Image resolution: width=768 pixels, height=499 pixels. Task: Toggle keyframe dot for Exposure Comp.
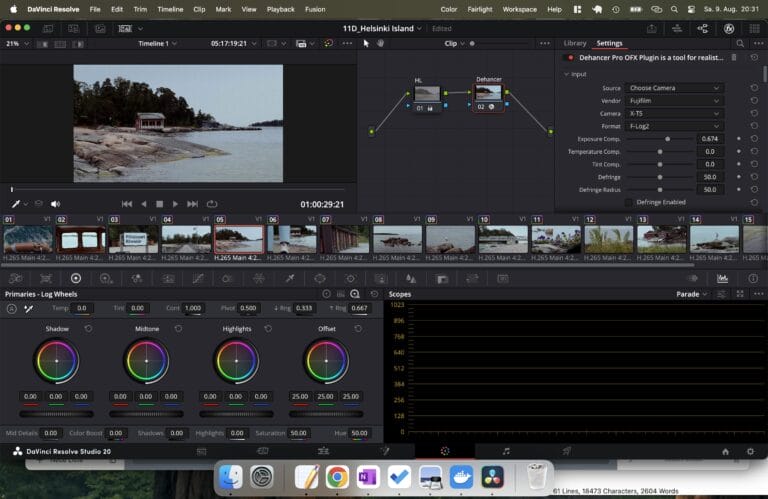coord(739,139)
